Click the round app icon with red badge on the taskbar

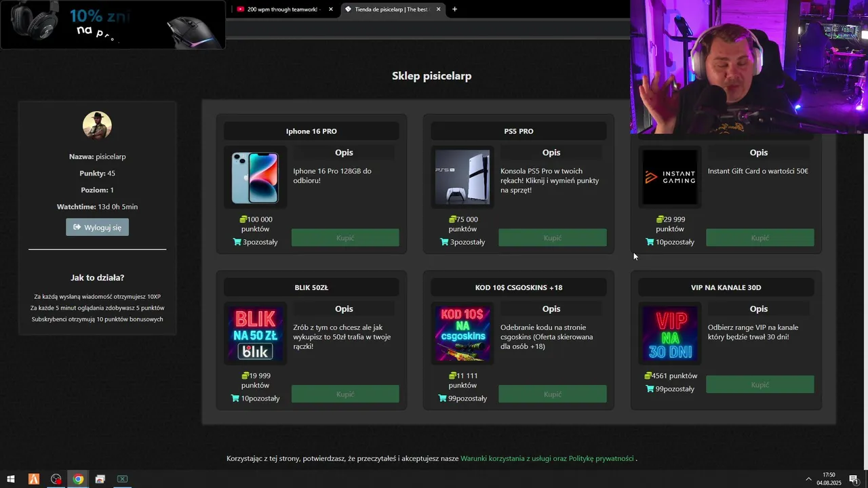click(56, 479)
